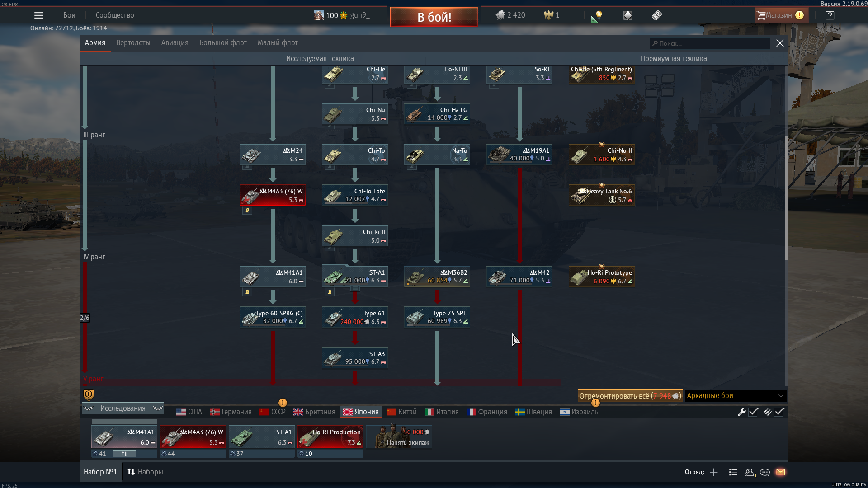Click the wrench auto-repair icon
The image size is (868, 488).
click(741, 412)
